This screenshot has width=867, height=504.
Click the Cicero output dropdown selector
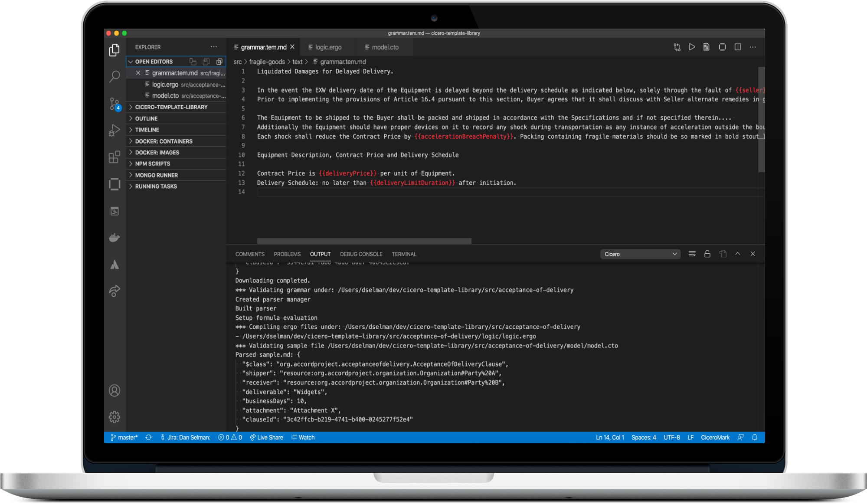[x=639, y=254]
